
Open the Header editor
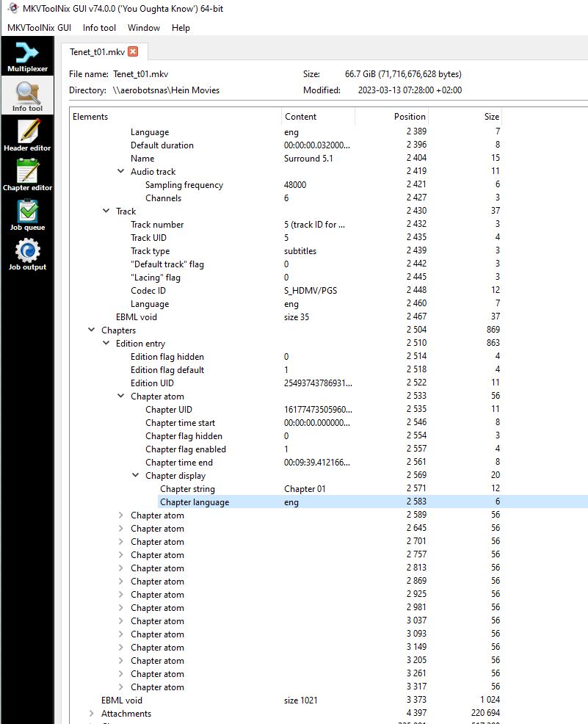coord(27,135)
